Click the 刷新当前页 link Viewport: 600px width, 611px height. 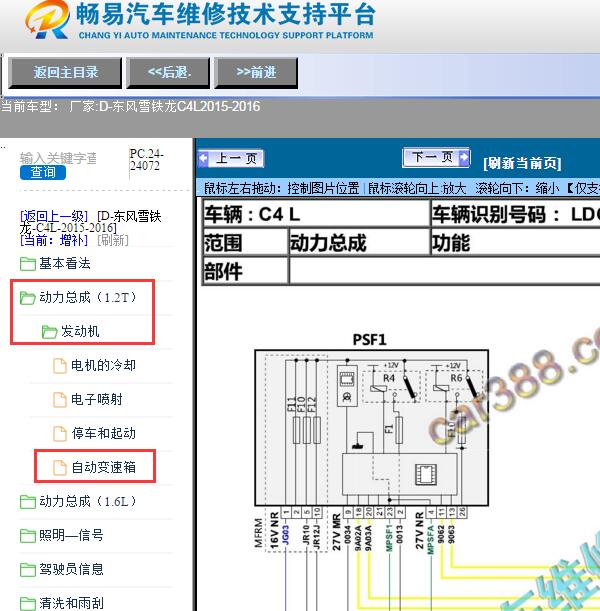(522, 163)
